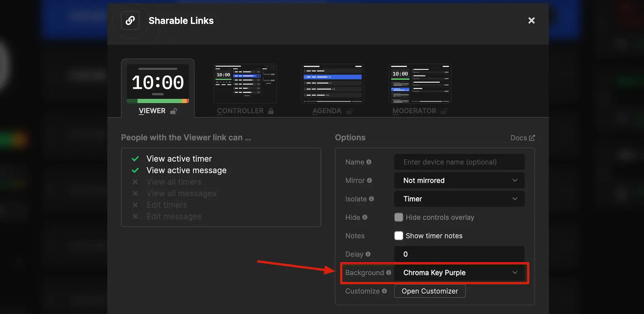
Task: Click the padlock icon next to Controller
Action: coord(271,111)
